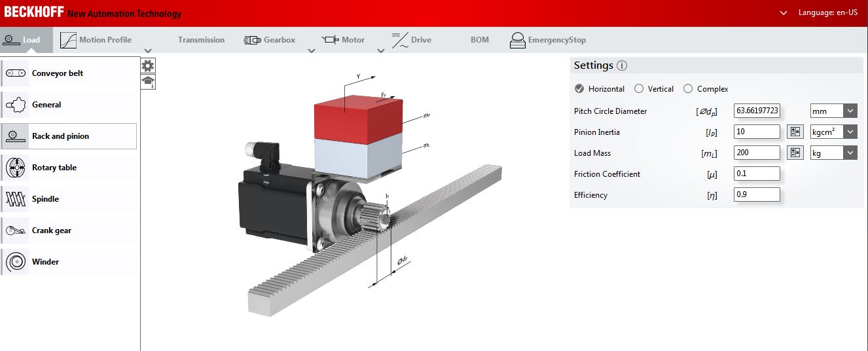Click the Friction Coefficient label

(x=607, y=174)
